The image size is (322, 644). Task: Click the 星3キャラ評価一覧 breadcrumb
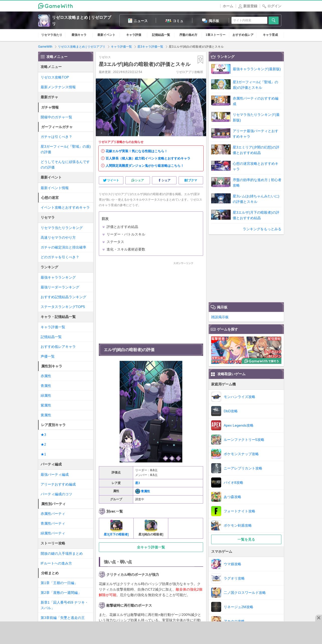150,47
